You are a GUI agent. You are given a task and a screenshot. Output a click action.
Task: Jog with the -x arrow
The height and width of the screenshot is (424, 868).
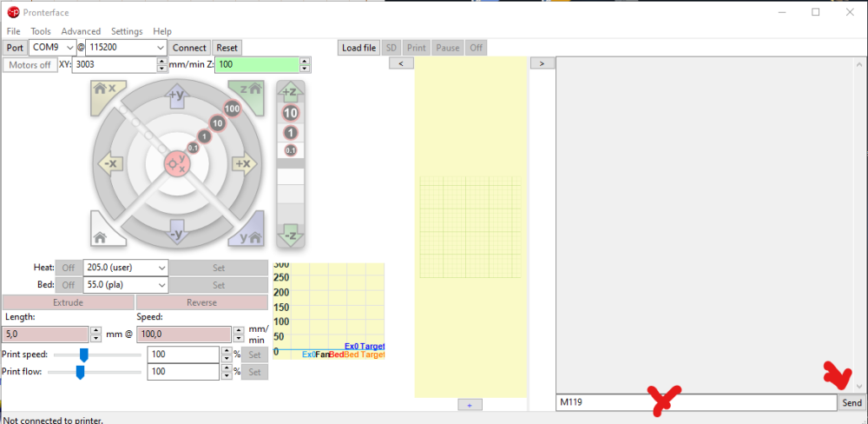(109, 163)
